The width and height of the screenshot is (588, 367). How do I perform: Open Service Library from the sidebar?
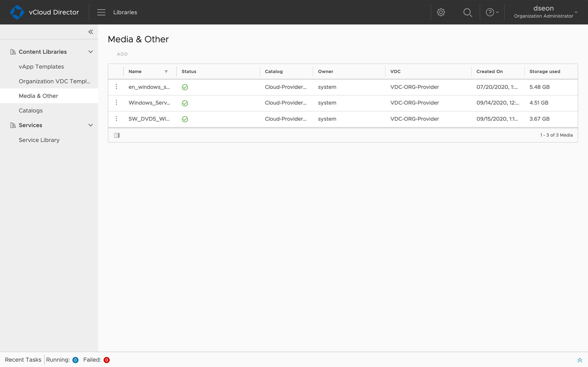click(39, 140)
